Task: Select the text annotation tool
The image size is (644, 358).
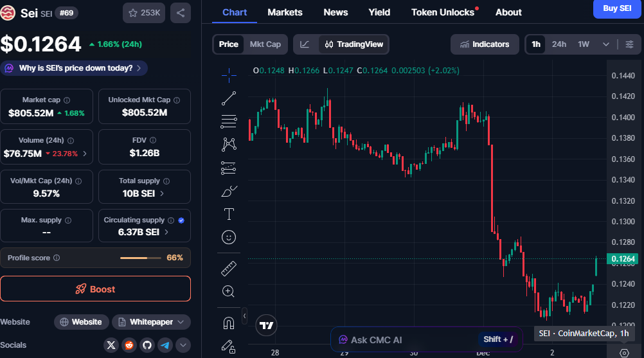Action: [x=229, y=214]
